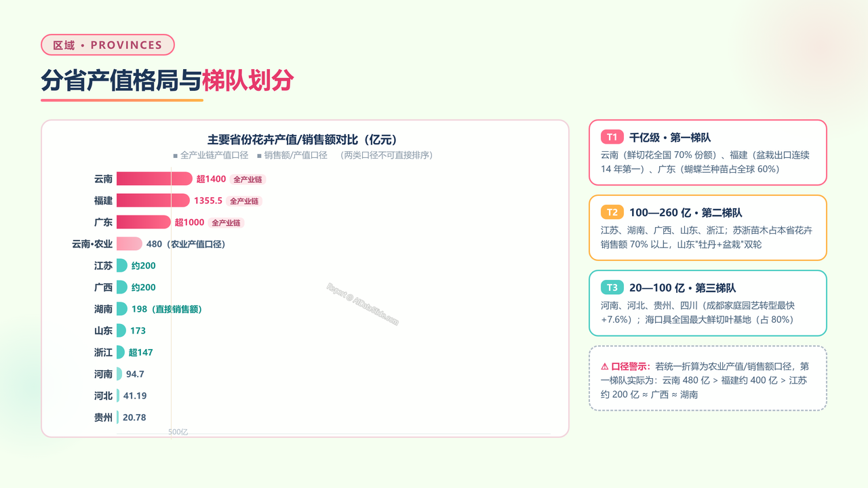Click the heading 千亿级 · 第一梯队
Viewport: 868px width, 488px height.
coord(670,138)
